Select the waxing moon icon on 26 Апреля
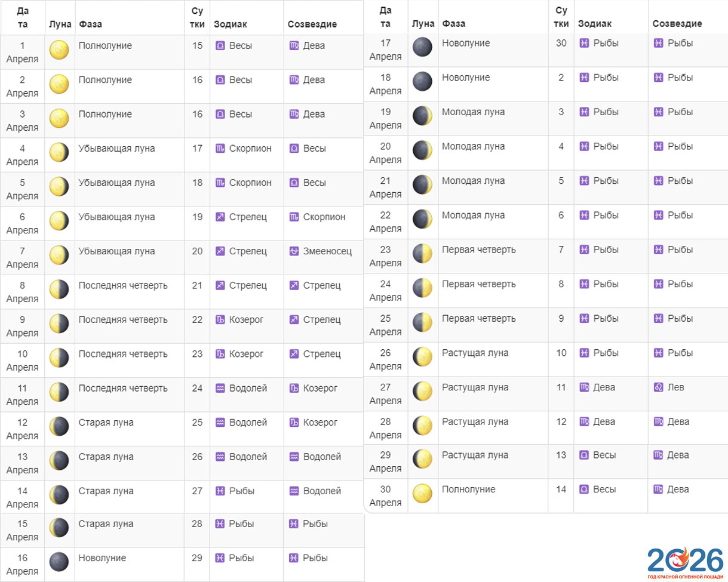Viewport: 728px width, 582px height. click(422, 357)
